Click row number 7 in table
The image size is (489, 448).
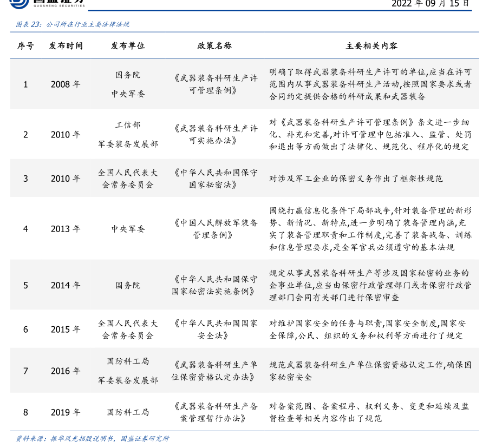(x=25, y=371)
